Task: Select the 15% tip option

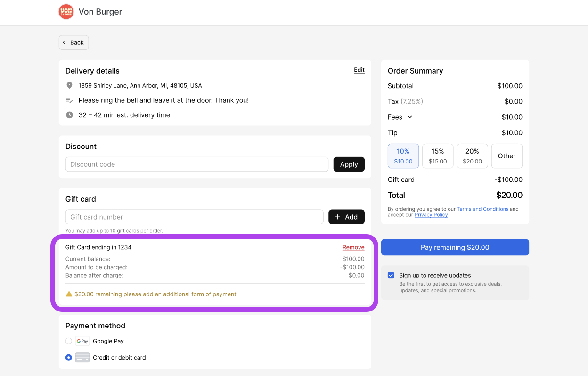Action: (437, 156)
